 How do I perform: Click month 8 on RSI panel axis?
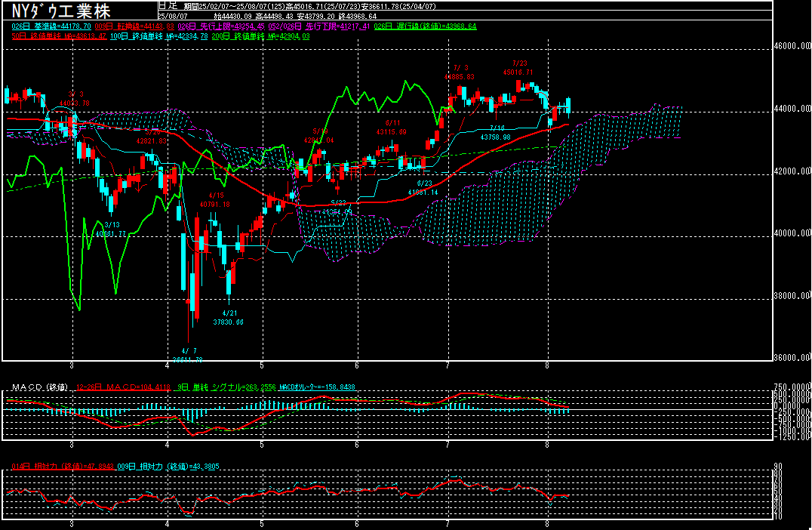point(547,524)
